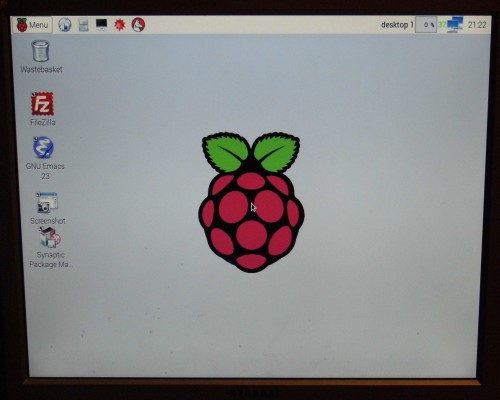Screen dimensions: 500x400
Task: Click the large raspberry wallpaper logo
Action: coord(251,202)
